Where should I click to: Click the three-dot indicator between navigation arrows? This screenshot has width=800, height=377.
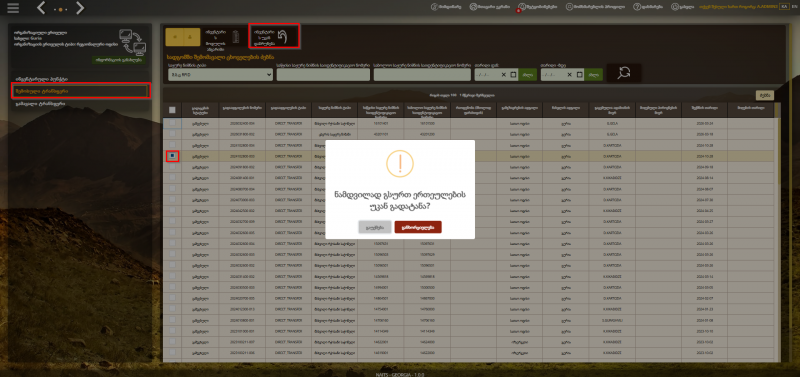pyautogui.click(x=61, y=9)
